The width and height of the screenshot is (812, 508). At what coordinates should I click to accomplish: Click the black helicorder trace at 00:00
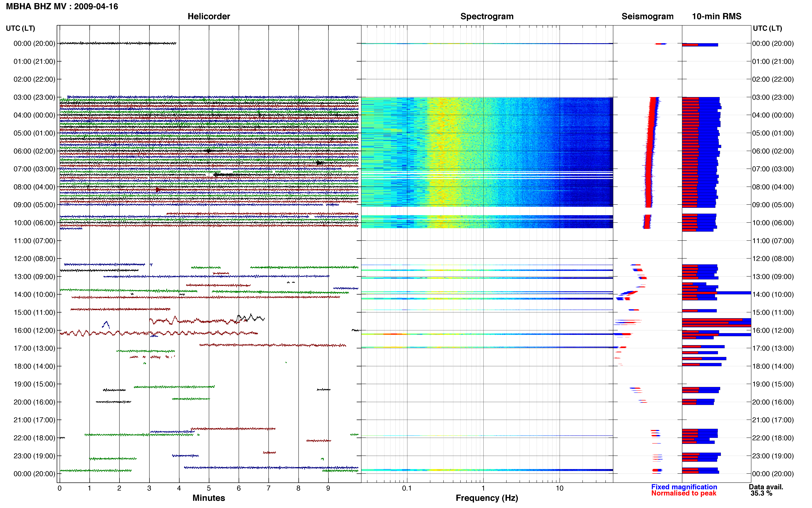tap(118, 43)
